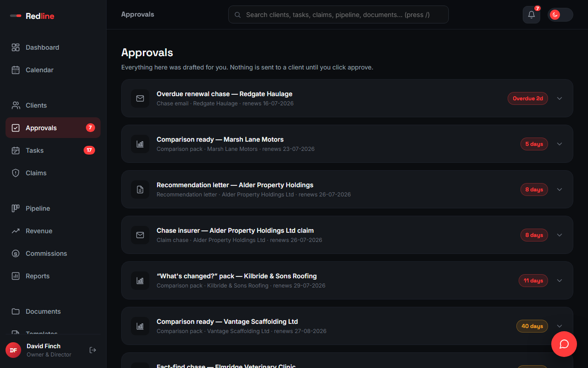This screenshot has height=368, width=588.
Task: Select the Approvals sidebar item
Action: 53,128
